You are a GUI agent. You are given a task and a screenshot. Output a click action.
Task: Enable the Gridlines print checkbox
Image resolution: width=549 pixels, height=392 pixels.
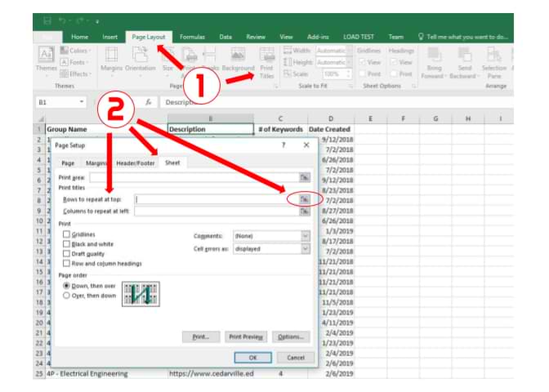[67, 234]
